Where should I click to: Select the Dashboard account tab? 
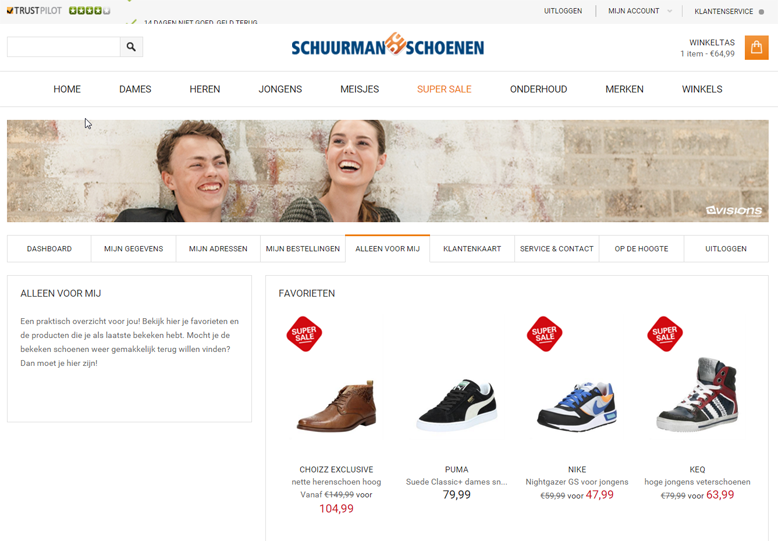point(49,249)
